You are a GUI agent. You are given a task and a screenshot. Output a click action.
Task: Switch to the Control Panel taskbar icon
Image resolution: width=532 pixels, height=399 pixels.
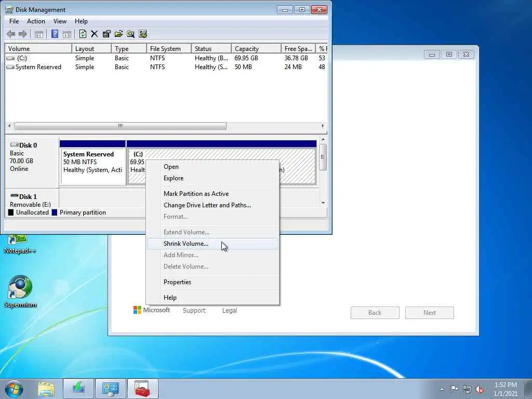coord(111,389)
